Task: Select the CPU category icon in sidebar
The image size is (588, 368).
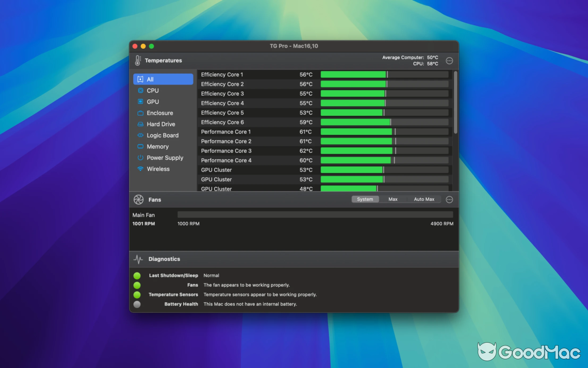Action: coord(141,91)
